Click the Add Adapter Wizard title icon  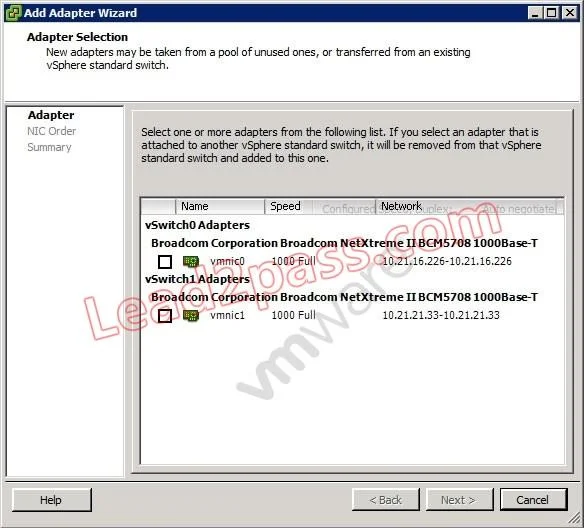click(x=13, y=13)
